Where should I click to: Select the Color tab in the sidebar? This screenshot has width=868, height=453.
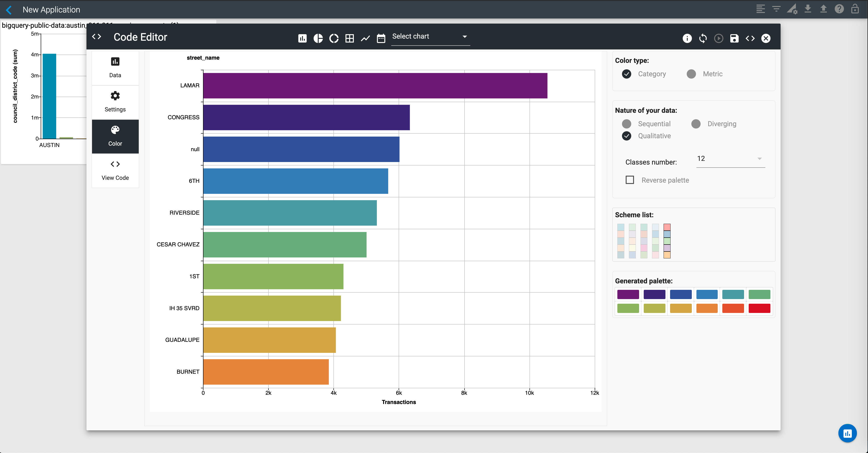click(115, 136)
